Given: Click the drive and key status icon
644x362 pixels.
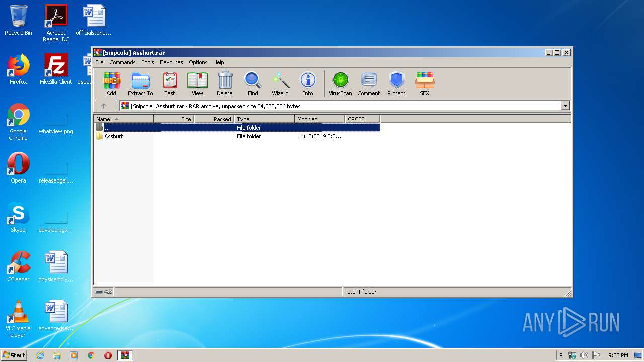Looking at the screenshot, I should pos(104,292).
